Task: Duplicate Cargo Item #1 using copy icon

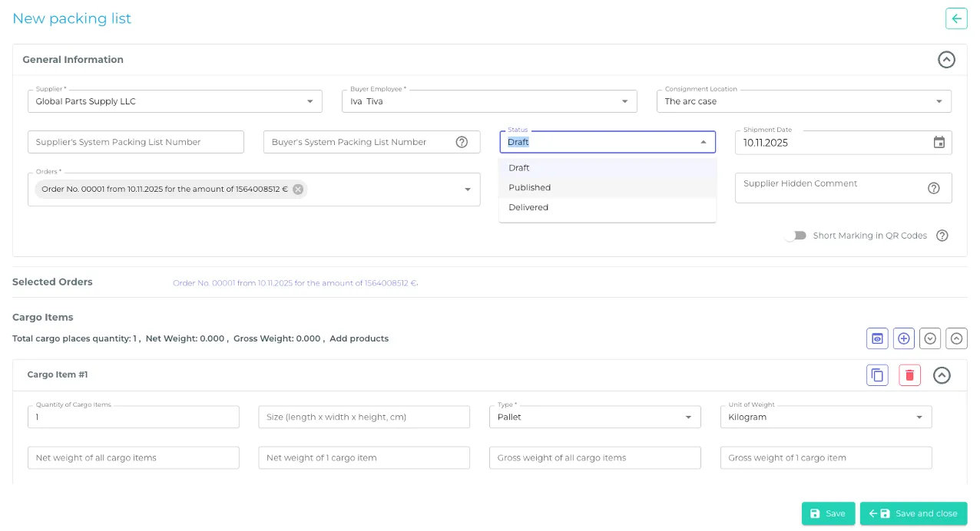Action: point(877,375)
